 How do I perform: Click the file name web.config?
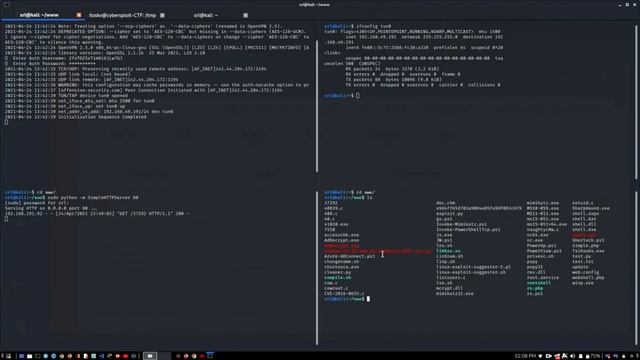[585, 272]
